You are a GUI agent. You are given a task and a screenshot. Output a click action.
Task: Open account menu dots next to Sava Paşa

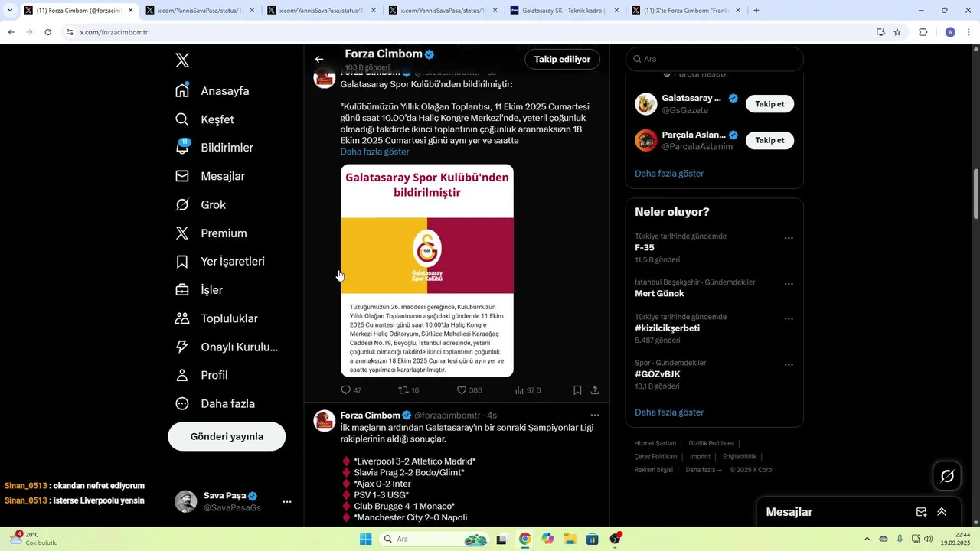coord(287,502)
